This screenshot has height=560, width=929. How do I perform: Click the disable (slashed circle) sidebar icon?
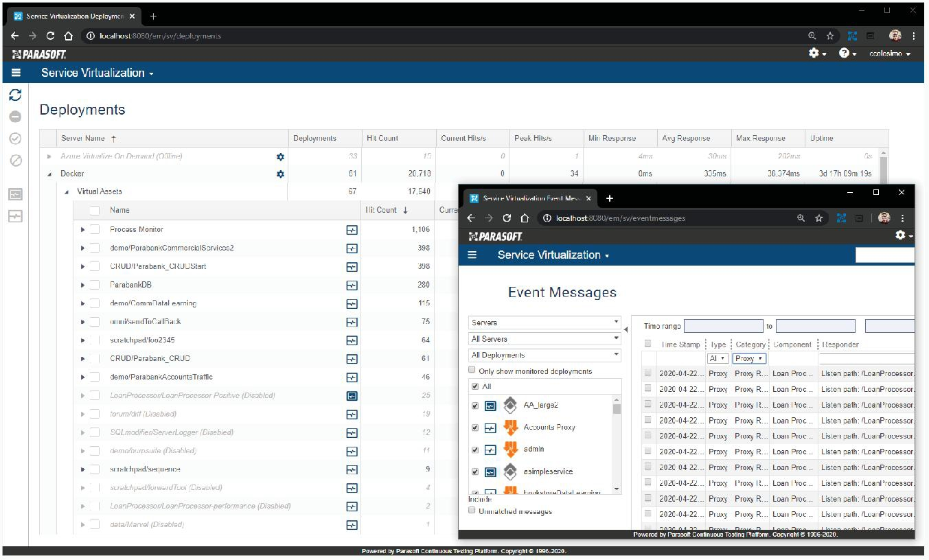15,161
